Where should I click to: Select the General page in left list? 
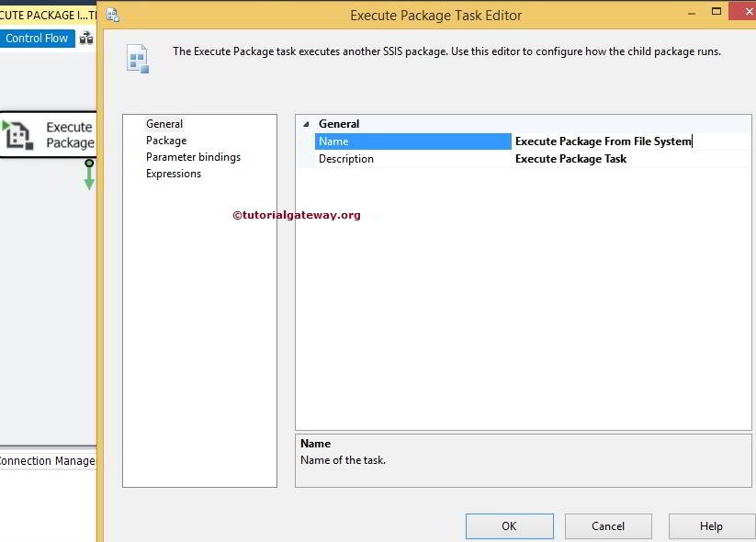164,124
